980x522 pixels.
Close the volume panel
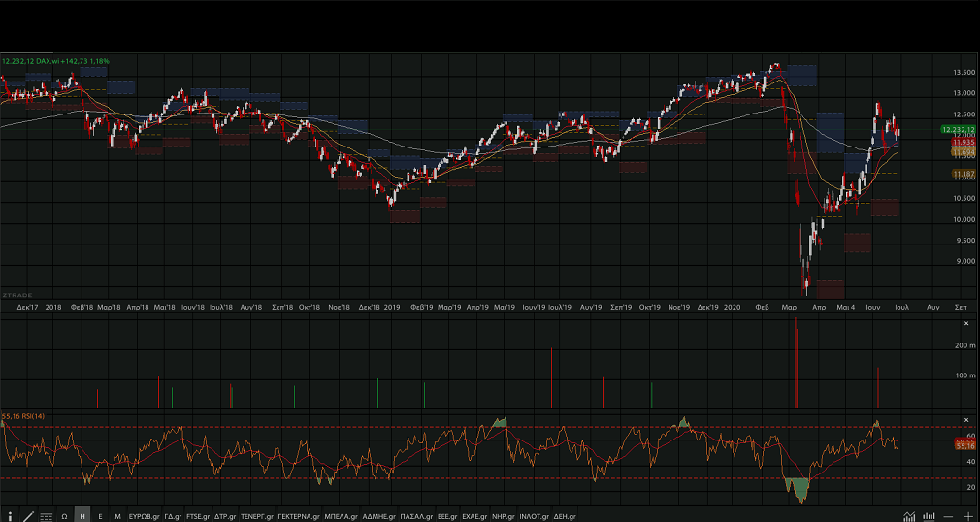pos(966,322)
